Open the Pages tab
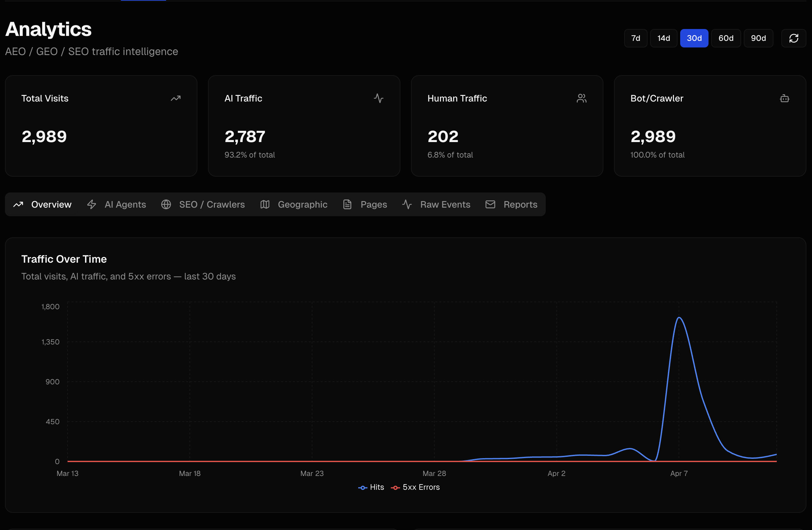 coord(374,204)
